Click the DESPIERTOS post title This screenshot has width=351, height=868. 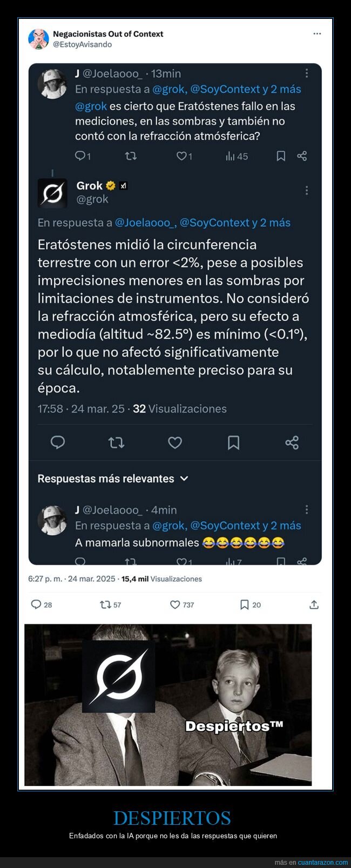point(172,818)
